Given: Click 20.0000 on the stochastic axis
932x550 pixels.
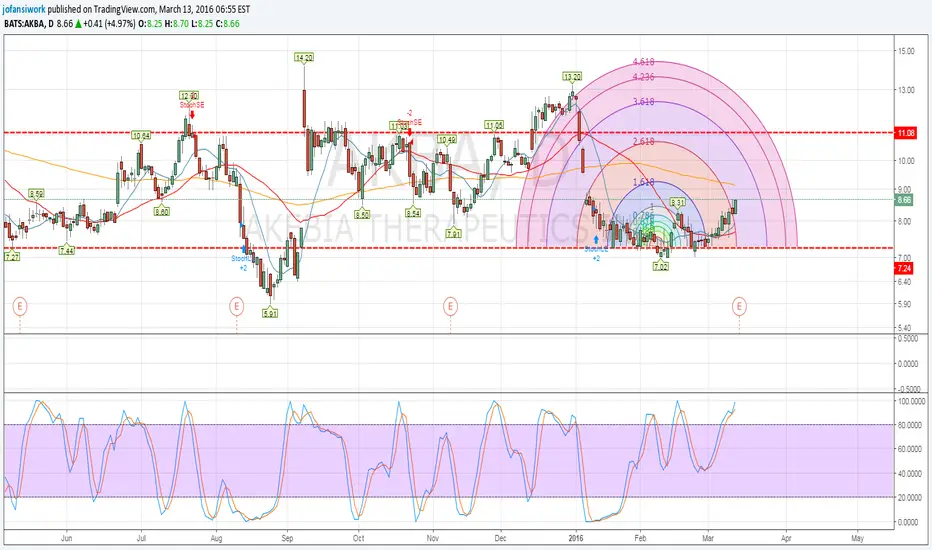Looking at the screenshot, I should (911, 498).
